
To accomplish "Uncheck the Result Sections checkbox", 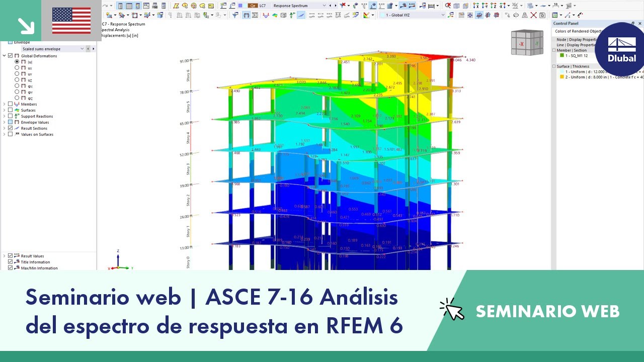I will pos(10,128).
